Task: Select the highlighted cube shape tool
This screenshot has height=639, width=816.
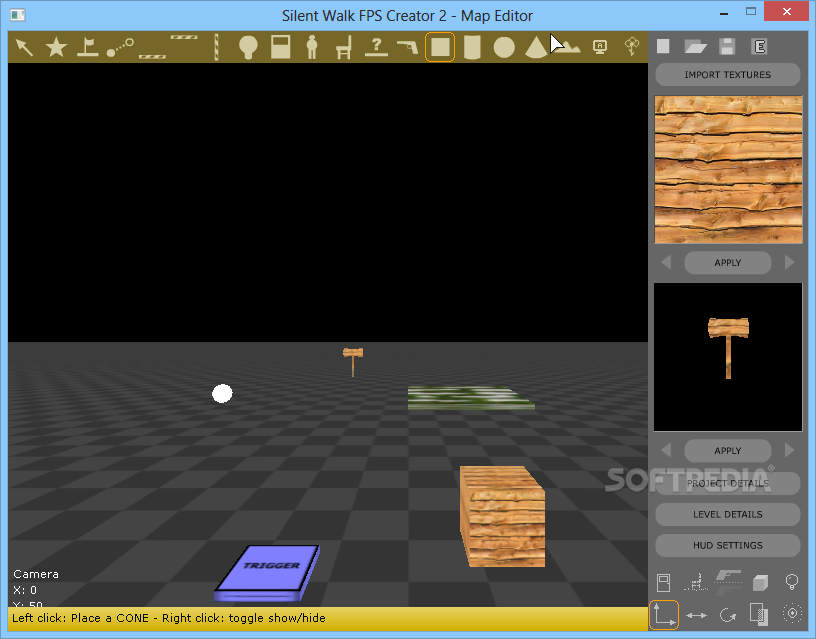Action: tap(440, 47)
